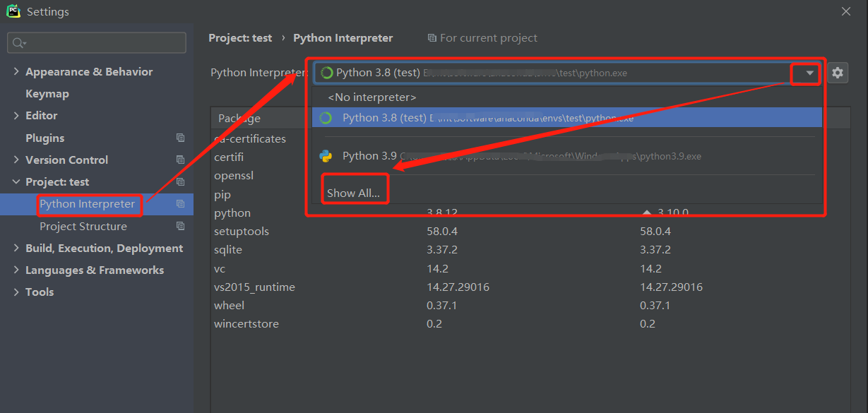Expand Languages & Frameworks section
The height and width of the screenshot is (413, 868).
[17, 270]
